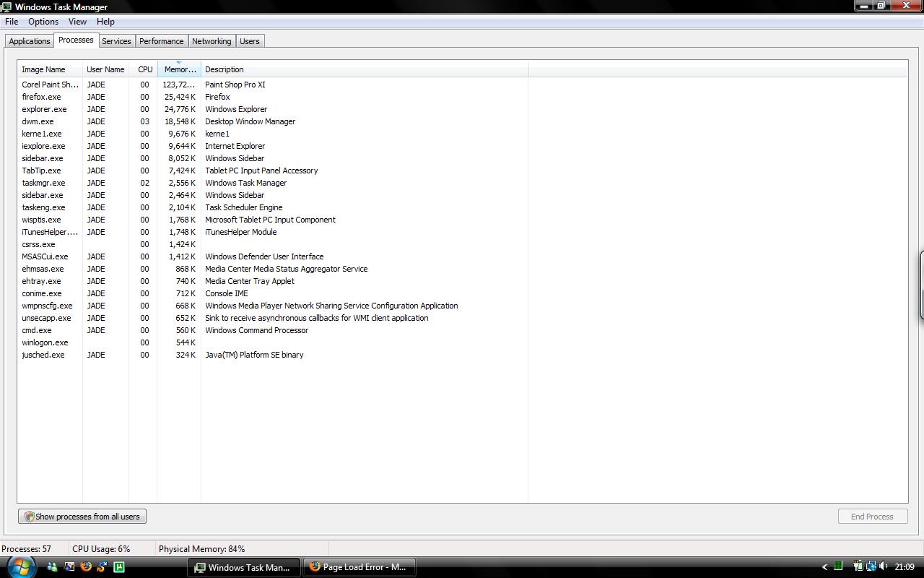This screenshot has height=578, width=924.
Task: Sort by Memory column header
Action: coord(179,69)
